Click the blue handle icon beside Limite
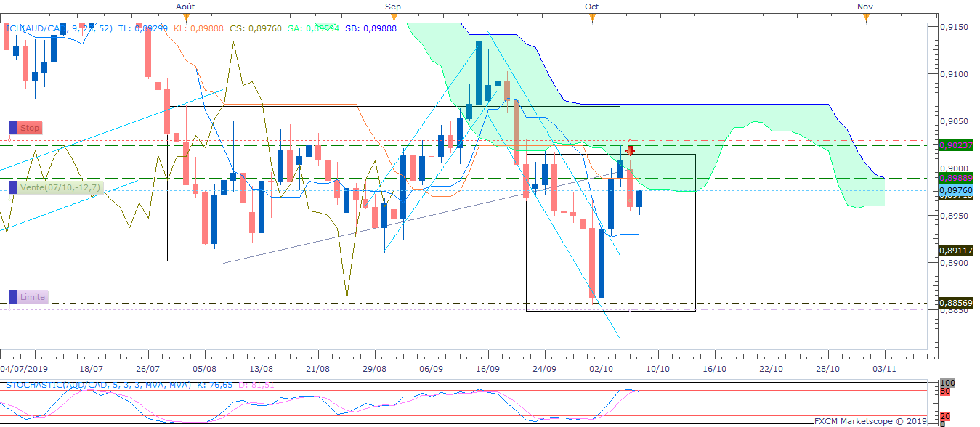980x427 pixels. 13,297
